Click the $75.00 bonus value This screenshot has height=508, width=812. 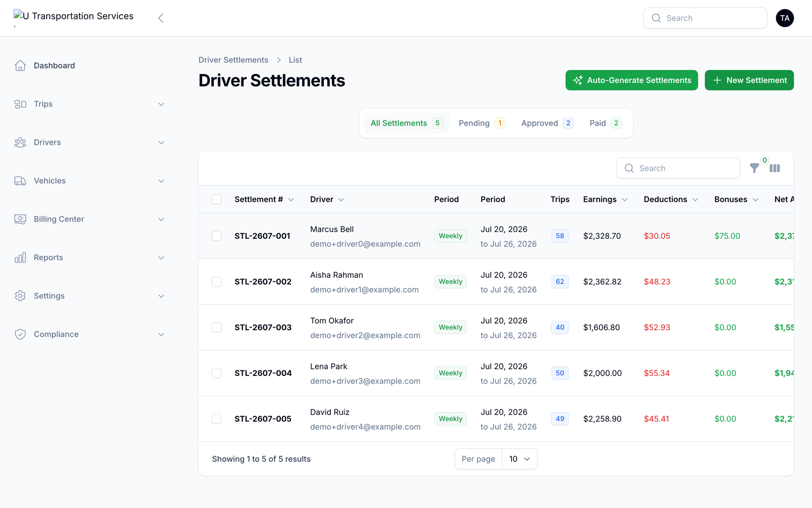click(727, 236)
